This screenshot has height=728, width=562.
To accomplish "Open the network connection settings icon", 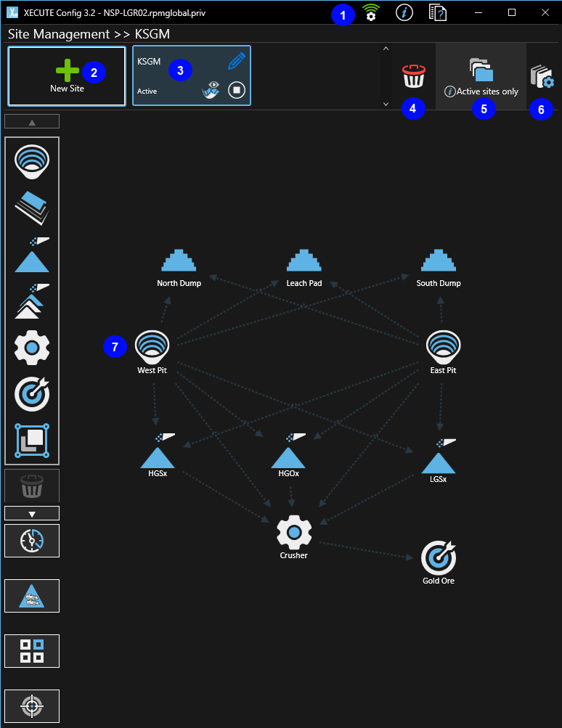I will (370, 12).
